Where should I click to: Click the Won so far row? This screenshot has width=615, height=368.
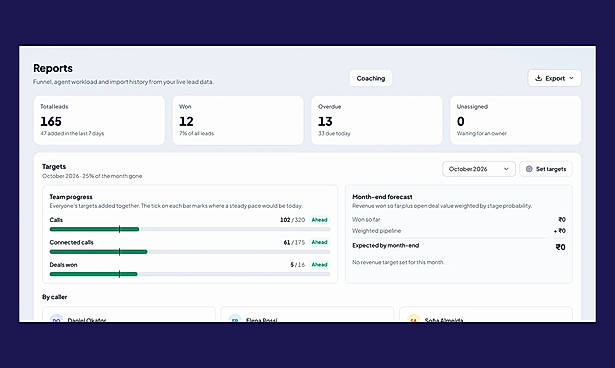[x=459, y=220]
